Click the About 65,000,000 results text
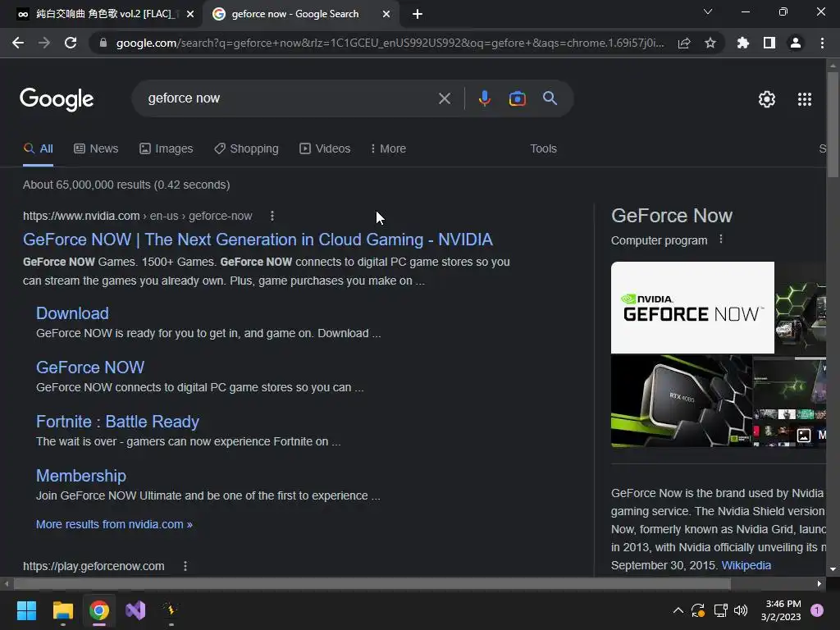Screen dimensions: 840x630 coord(126,185)
